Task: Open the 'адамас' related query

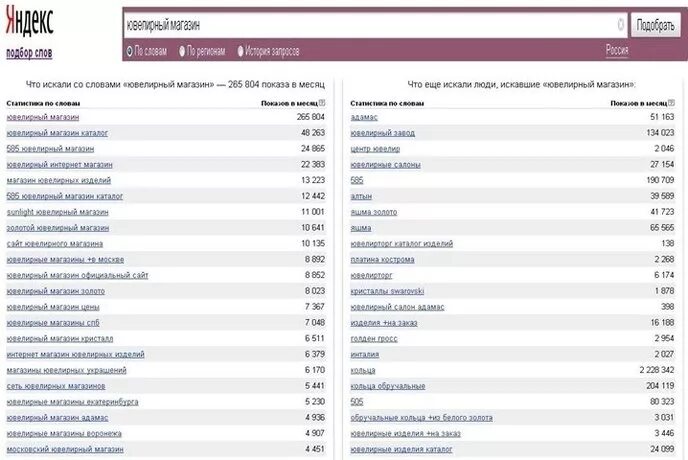Action: point(364,117)
